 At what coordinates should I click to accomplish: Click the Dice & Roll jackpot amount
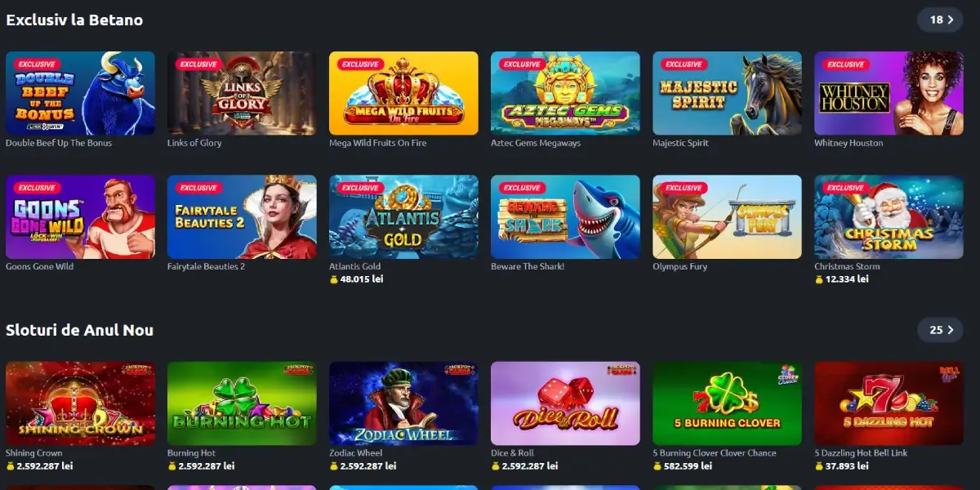point(531,466)
